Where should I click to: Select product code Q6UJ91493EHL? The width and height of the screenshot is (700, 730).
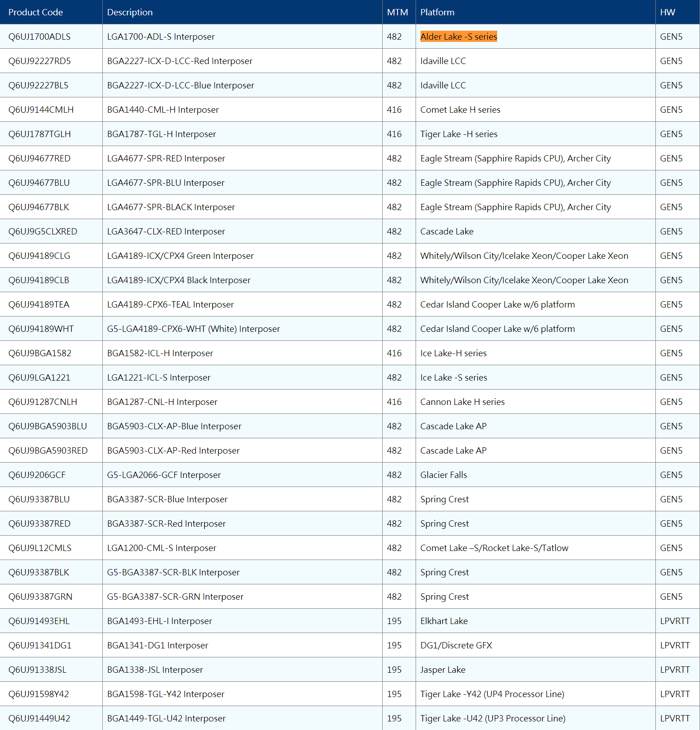tap(39, 621)
